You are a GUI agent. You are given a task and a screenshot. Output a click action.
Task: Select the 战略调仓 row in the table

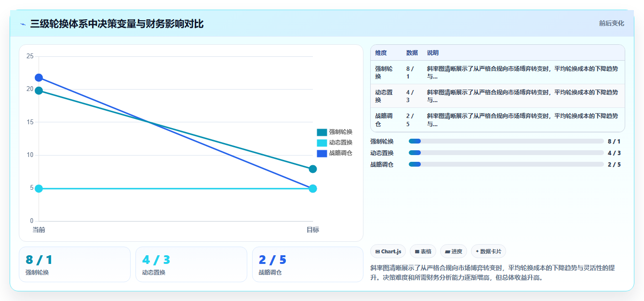(497, 119)
